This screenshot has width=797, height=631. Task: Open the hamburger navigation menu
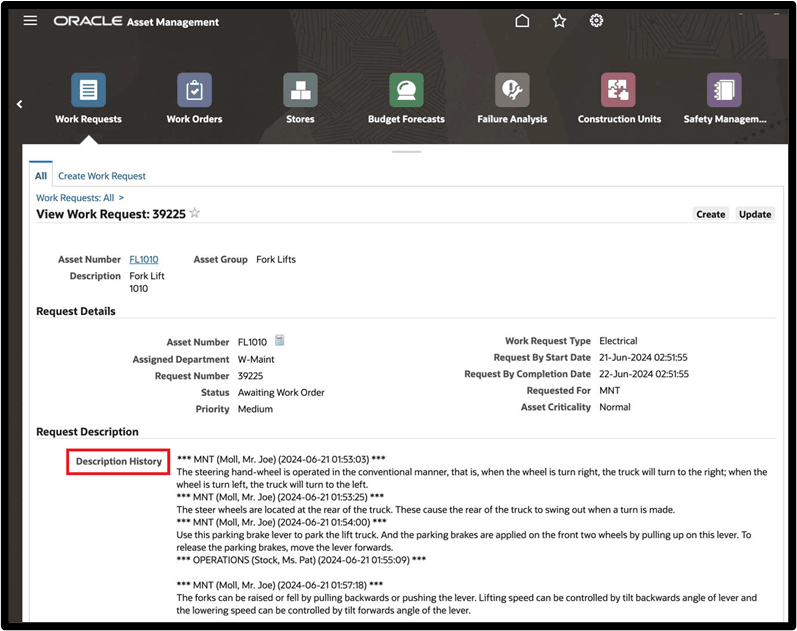30,20
